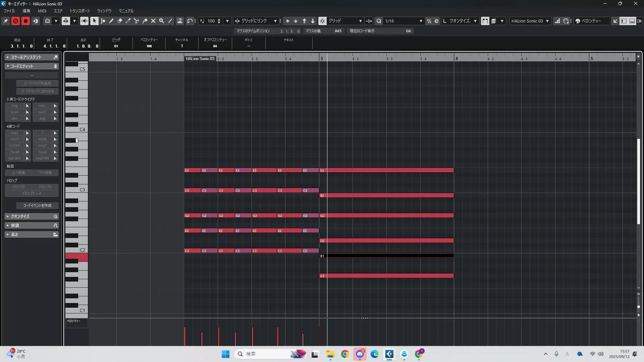Open the トランスポート menu
Screen dimensions: 644x362
[79, 11]
